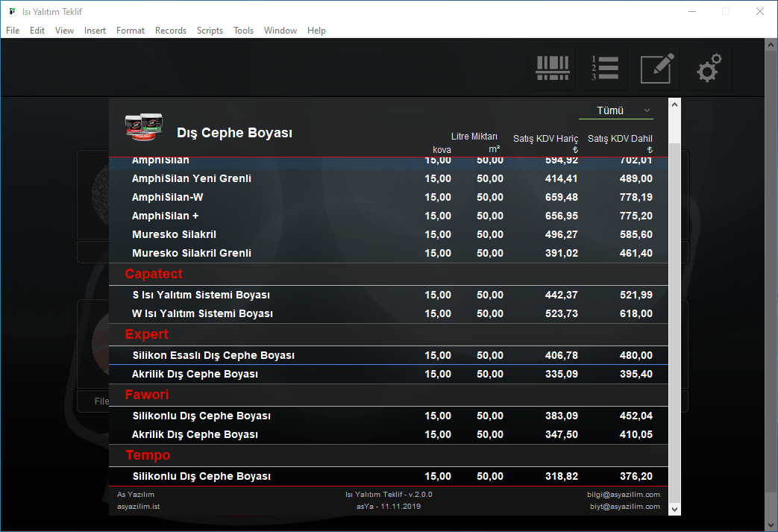Click the price list scroll up arrow

674,104
